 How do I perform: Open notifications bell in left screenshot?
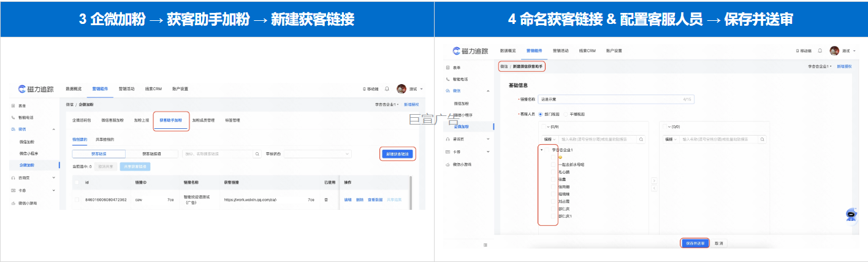(x=387, y=89)
